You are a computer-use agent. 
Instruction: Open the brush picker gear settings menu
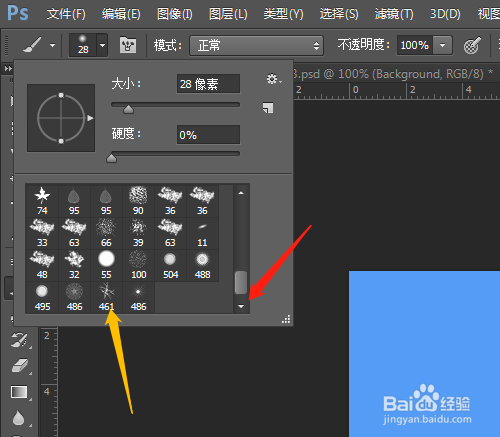coord(274,79)
